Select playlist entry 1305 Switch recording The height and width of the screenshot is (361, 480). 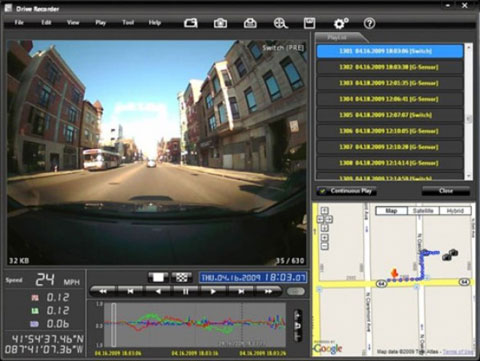[x=390, y=115]
